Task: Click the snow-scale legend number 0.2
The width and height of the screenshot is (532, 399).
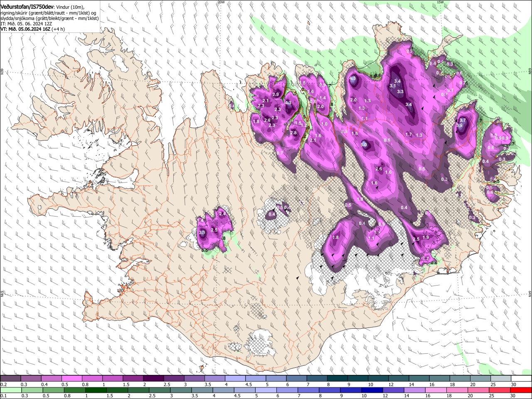Action: tap(3, 384)
